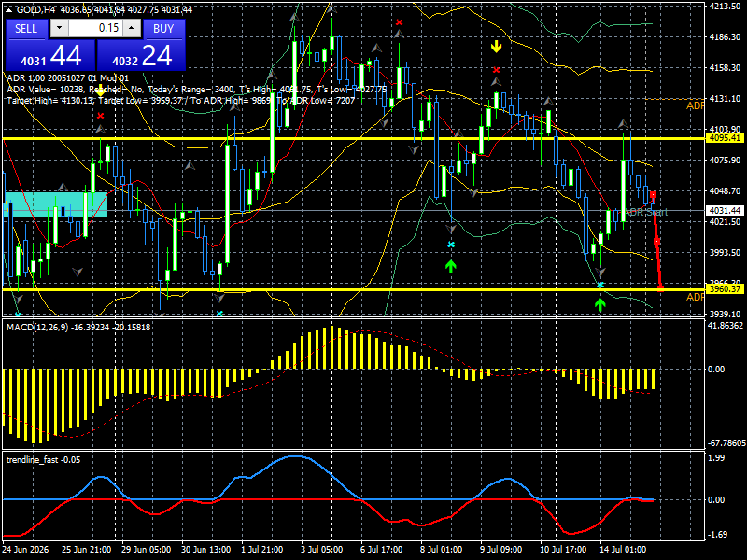Click the 9 Jul 09:00 time axis label
The width and height of the screenshot is (747, 560).
tap(500, 550)
